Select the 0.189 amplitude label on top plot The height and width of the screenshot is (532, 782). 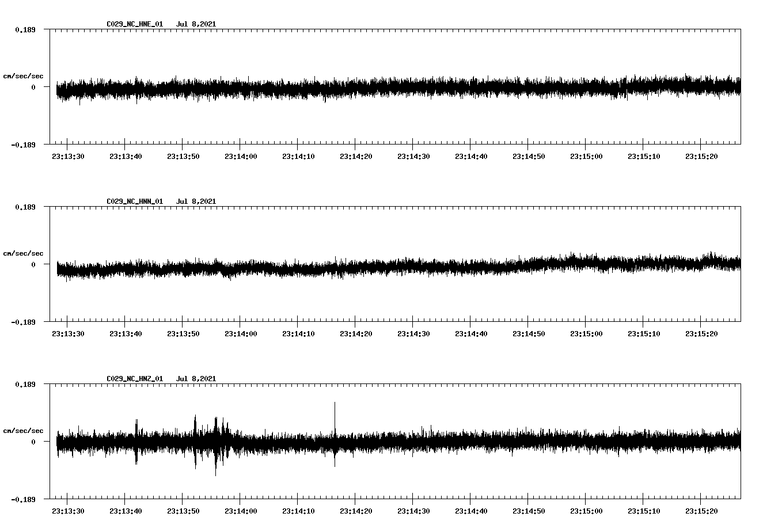24,30
